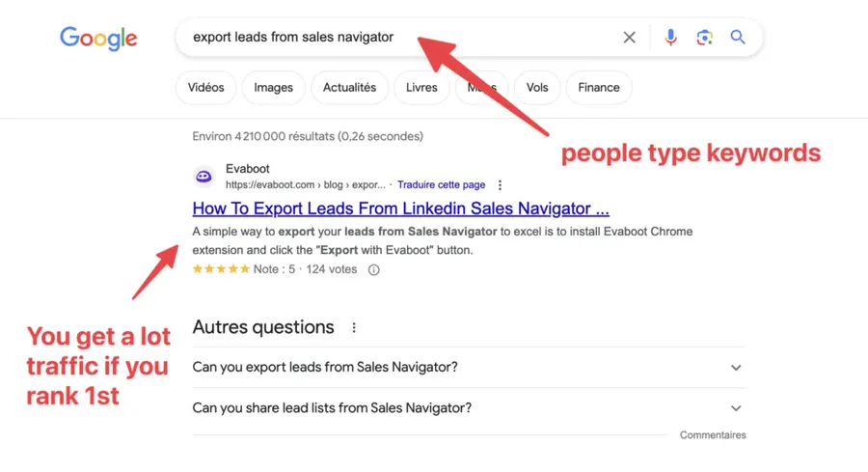
Task: Clear the search query with the X icon
Action: pos(630,37)
